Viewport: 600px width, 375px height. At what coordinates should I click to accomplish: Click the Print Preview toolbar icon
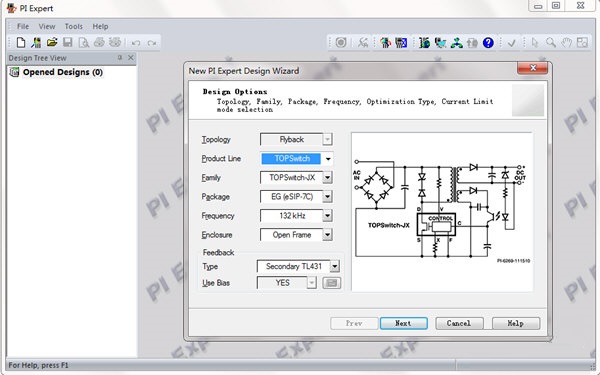point(83,42)
